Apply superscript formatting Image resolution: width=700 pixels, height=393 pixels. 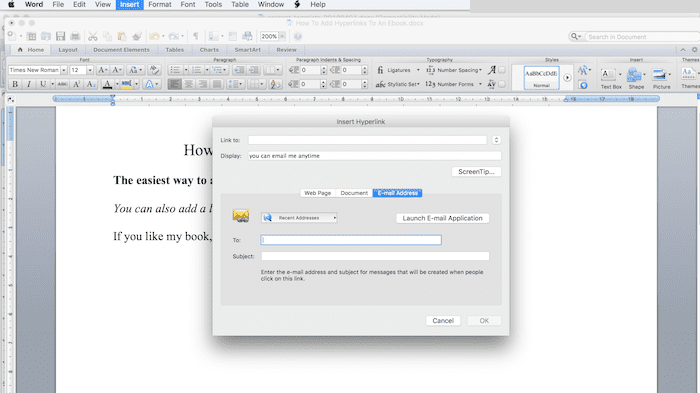coord(77,84)
